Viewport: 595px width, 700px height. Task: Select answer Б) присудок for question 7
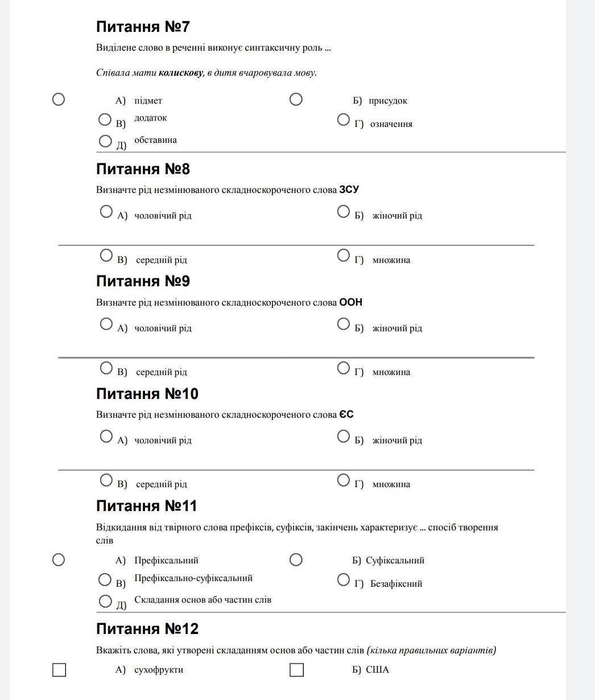coord(296,100)
